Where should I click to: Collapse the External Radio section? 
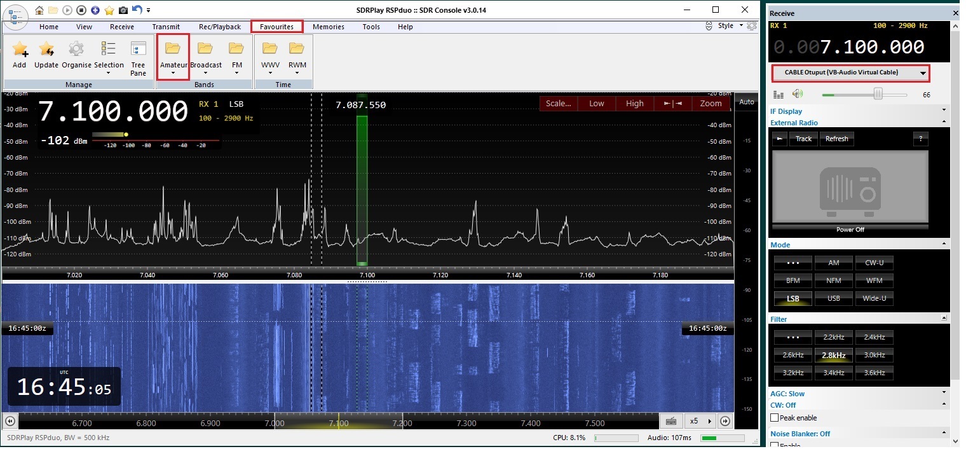click(x=859, y=123)
